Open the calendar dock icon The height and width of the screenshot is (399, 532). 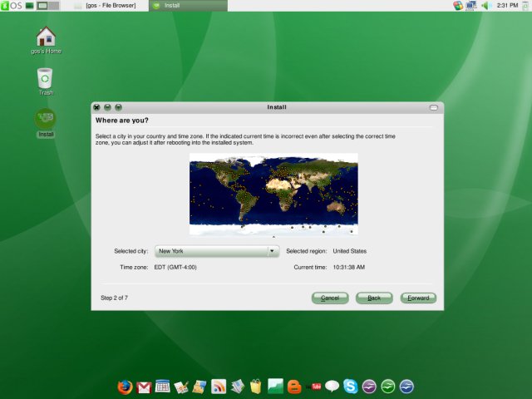(x=163, y=387)
